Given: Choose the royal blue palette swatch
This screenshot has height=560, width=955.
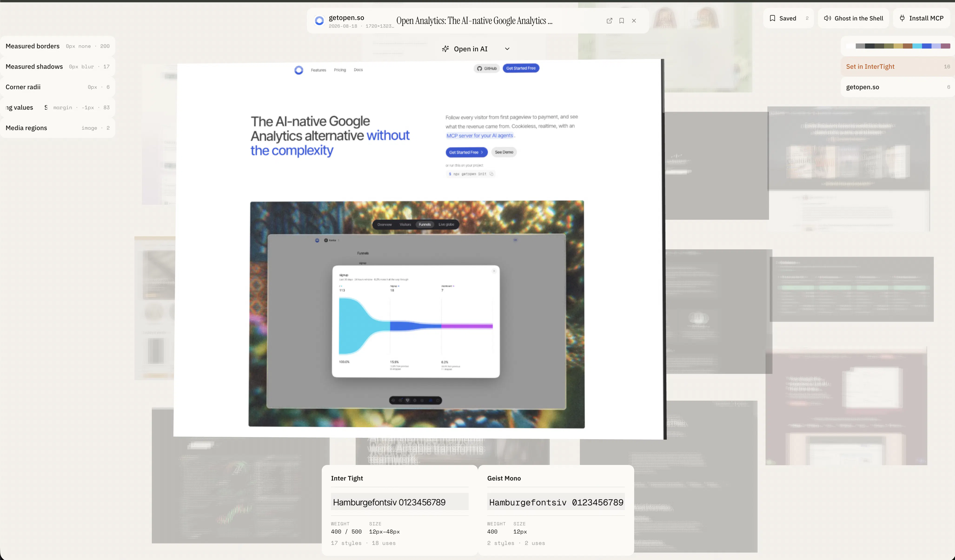Looking at the screenshot, I should point(927,46).
